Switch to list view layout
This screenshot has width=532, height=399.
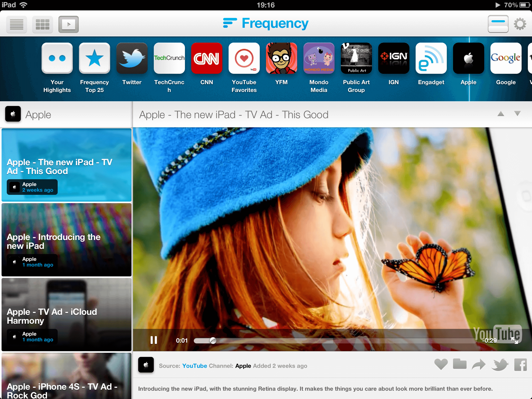pos(17,24)
